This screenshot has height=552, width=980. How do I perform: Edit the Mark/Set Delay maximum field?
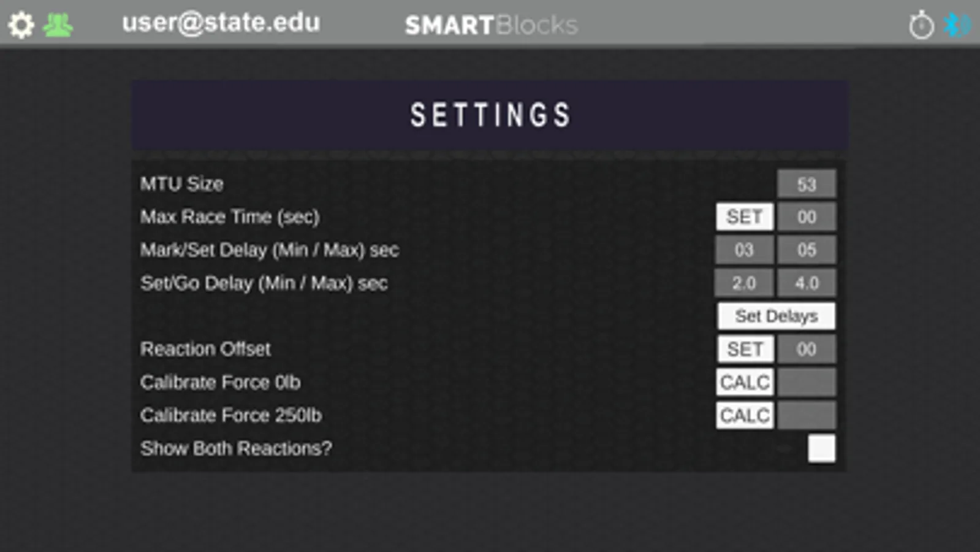806,250
